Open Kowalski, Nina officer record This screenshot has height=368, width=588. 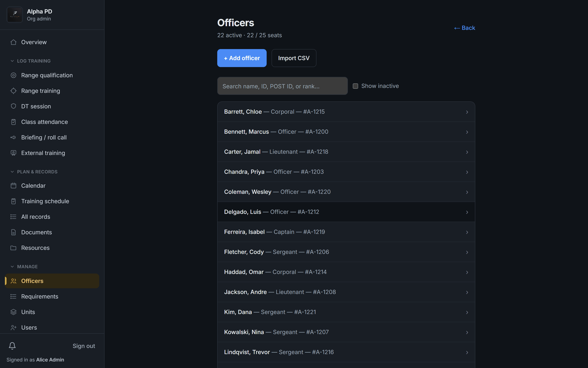[346, 332]
